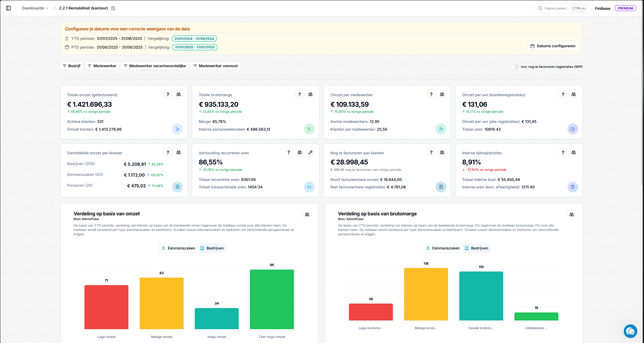Enable incl. nog te factureren registraties toggle
Viewport: 644px width, 343px height.
[x=515, y=67]
